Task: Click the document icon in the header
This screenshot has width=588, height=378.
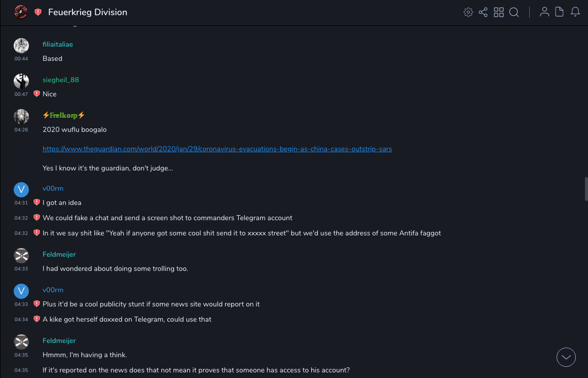Action: coord(560,12)
